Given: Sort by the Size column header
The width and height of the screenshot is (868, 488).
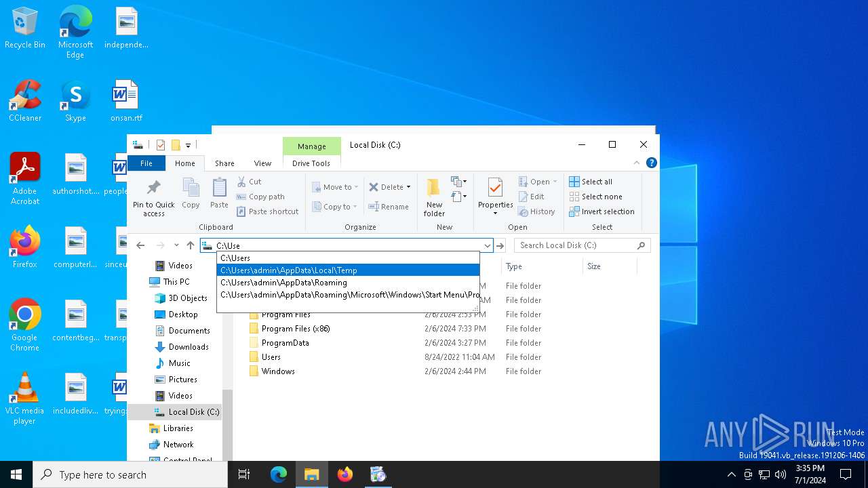Looking at the screenshot, I should pos(610,266).
